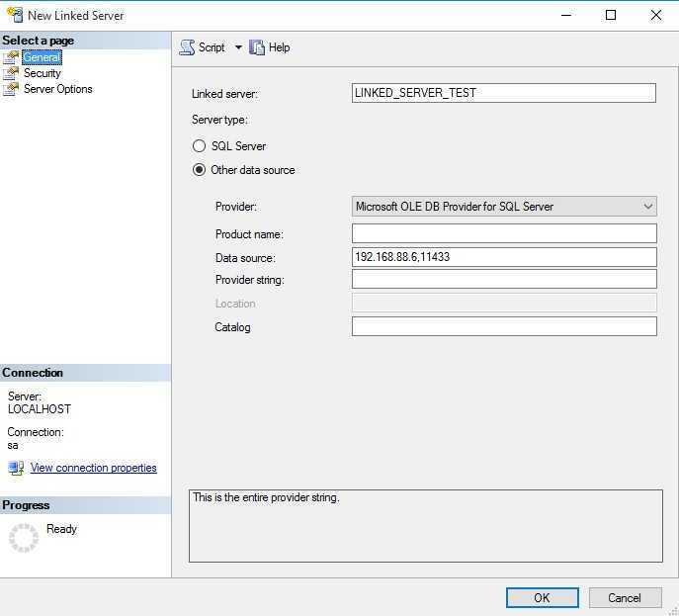The image size is (679, 616).
Task: Minimize the New Linked Server window
Action: 566,15
